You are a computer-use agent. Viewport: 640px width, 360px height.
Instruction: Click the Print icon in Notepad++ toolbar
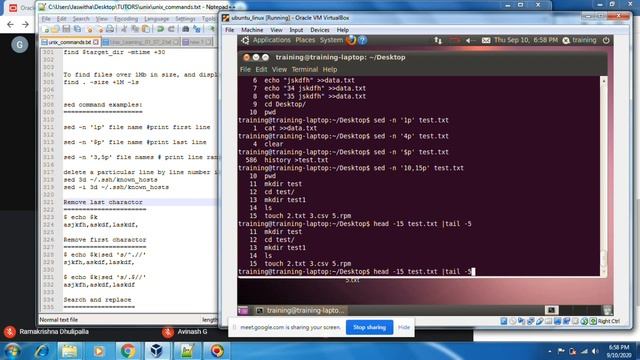[x=110, y=29]
